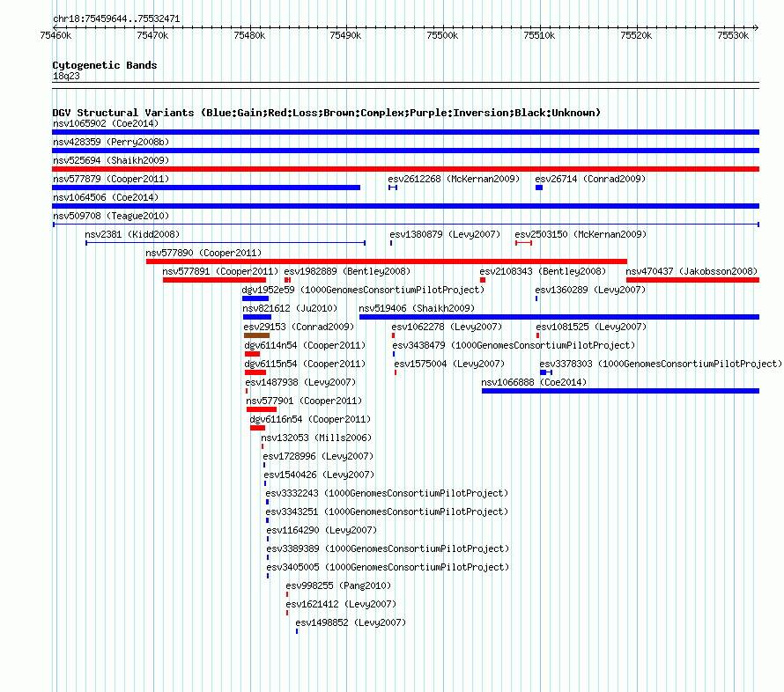Viewport: 784px width, 692px height.
Task: Select the esv26714 (Conrad2009) label
Action: pos(590,179)
